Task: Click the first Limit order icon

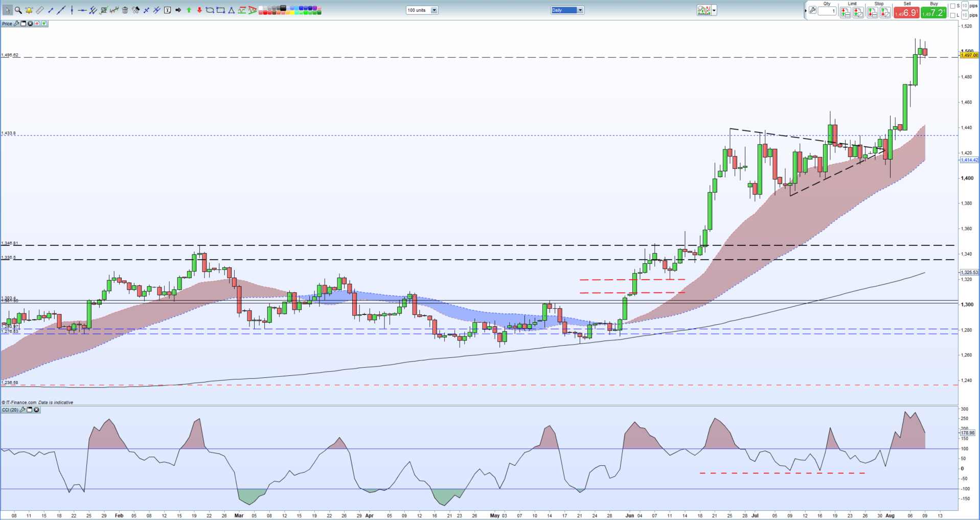Action: 846,12
